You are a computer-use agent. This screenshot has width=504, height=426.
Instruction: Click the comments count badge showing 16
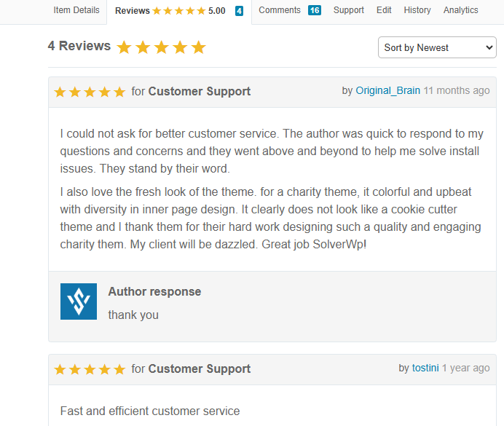click(x=314, y=10)
